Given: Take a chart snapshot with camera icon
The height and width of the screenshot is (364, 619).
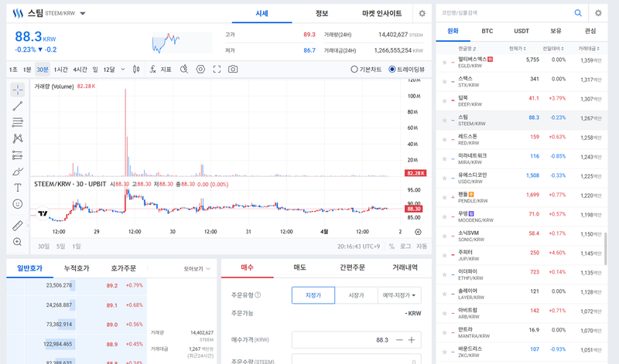Looking at the screenshot, I should [x=233, y=70].
